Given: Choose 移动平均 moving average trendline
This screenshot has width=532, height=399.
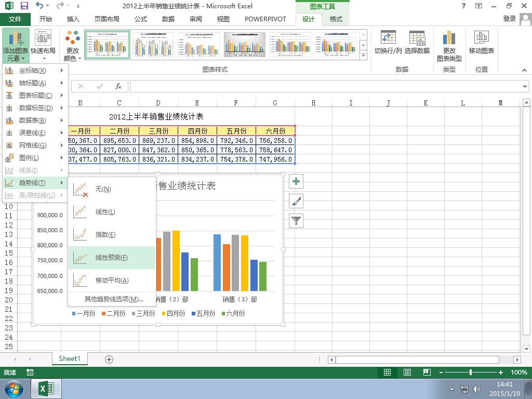Looking at the screenshot, I should tap(112, 280).
